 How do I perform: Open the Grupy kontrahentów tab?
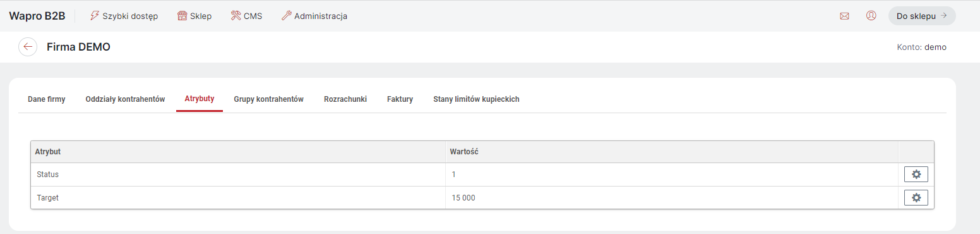click(269, 99)
